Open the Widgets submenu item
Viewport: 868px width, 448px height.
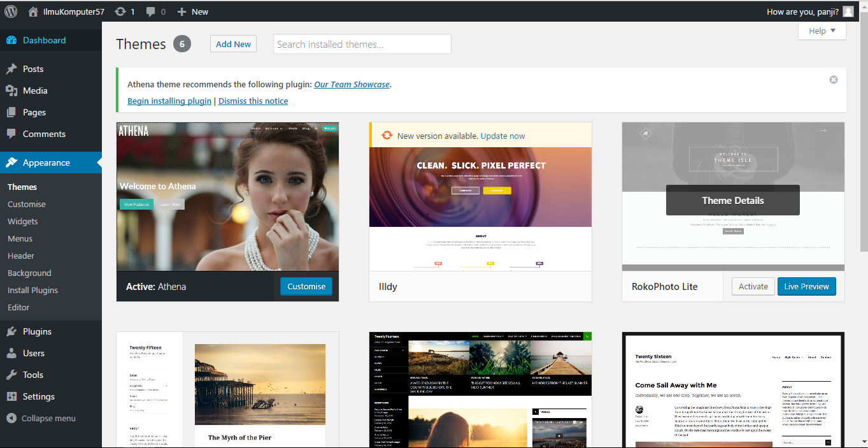(23, 221)
